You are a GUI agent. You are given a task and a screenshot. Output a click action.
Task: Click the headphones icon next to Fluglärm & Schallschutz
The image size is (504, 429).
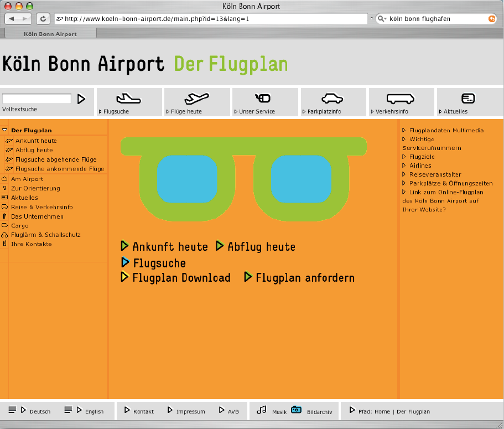(x=5, y=234)
